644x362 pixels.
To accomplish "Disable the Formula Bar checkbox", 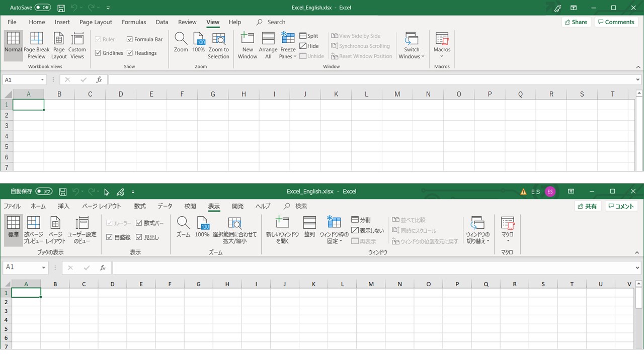I will 130,39.
